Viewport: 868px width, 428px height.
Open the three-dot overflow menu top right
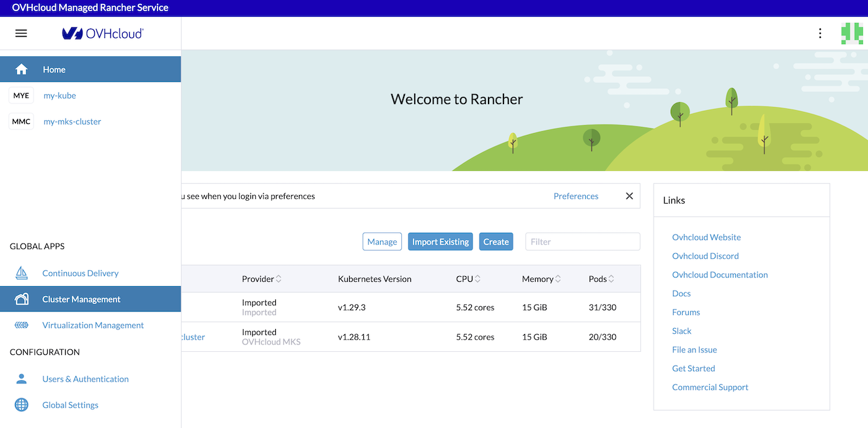click(x=820, y=33)
